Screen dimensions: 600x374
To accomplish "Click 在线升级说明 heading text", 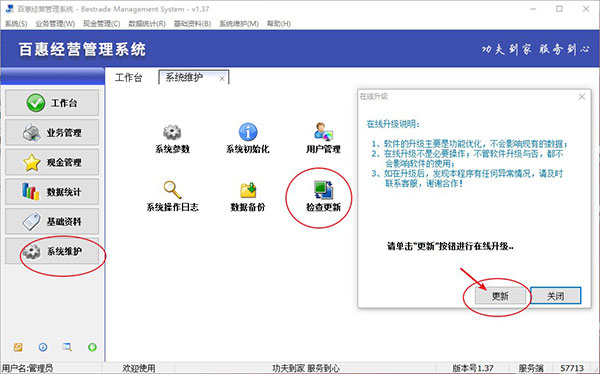I will (x=393, y=124).
